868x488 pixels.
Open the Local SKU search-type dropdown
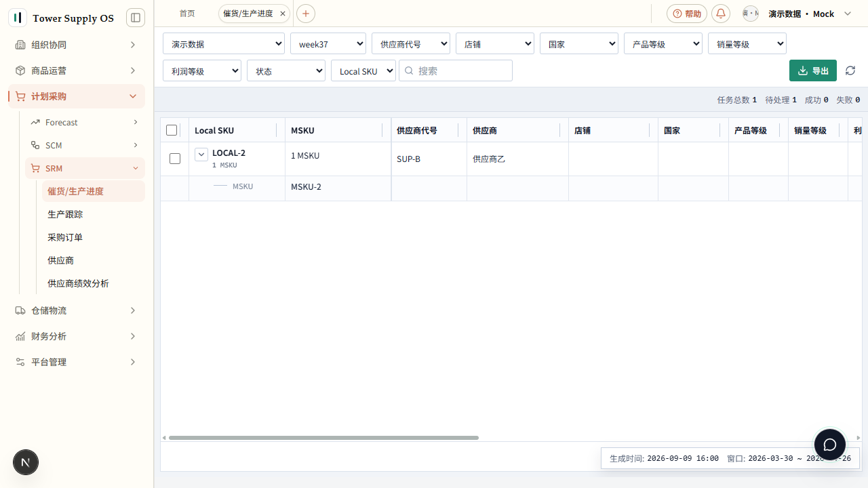(363, 70)
